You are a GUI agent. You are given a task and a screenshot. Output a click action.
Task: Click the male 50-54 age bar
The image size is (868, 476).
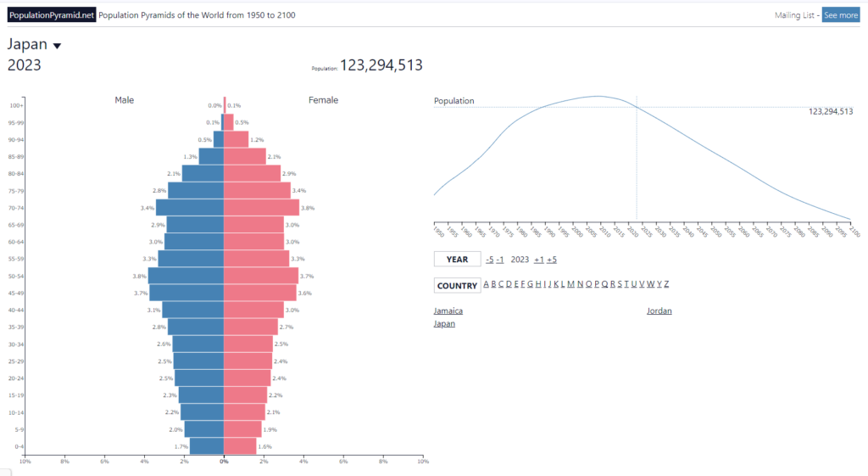click(x=186, y=276)
